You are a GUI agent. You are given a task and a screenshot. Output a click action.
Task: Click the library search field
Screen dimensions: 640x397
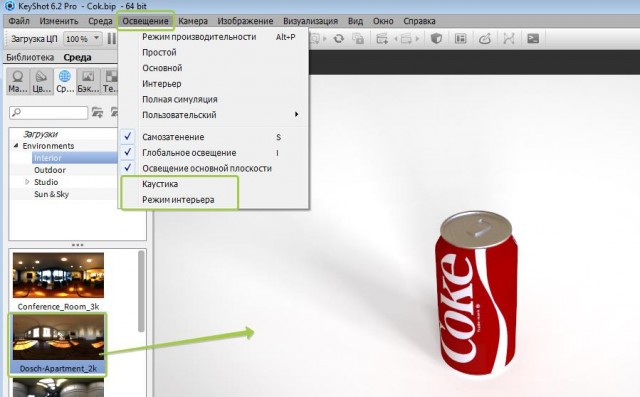tap(49, 112)
